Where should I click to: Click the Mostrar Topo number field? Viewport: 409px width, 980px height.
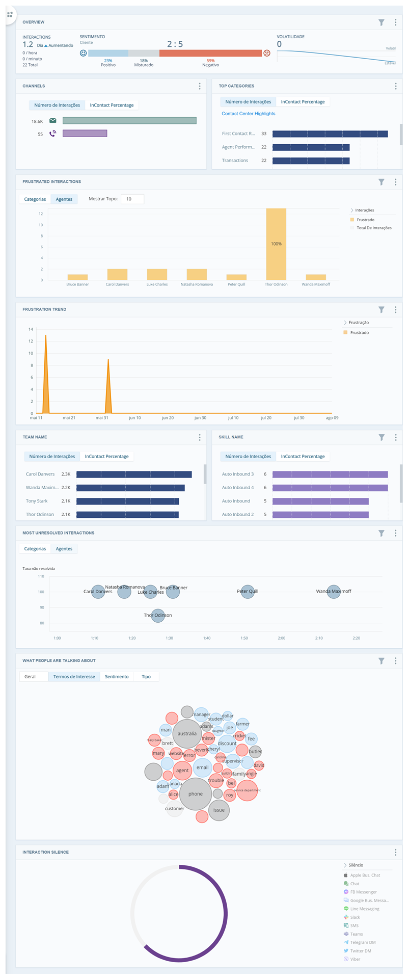pyautogui.click(x=132, y=199)
